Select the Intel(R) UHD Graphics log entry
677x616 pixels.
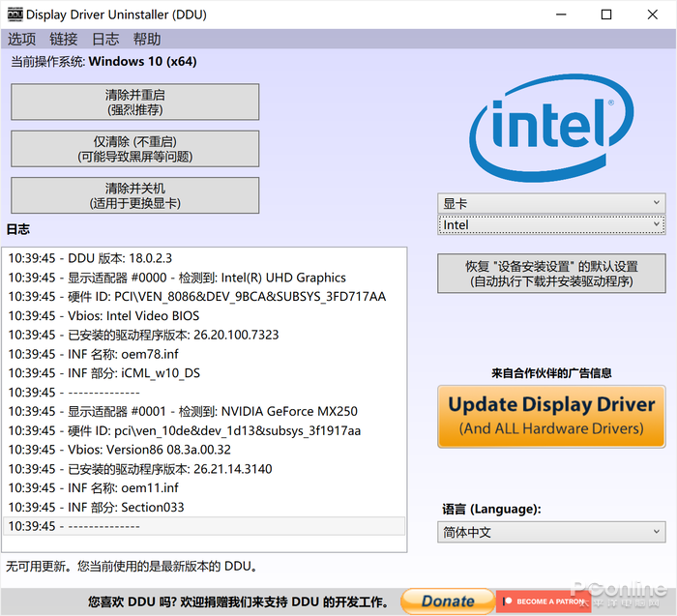point(176,278)
